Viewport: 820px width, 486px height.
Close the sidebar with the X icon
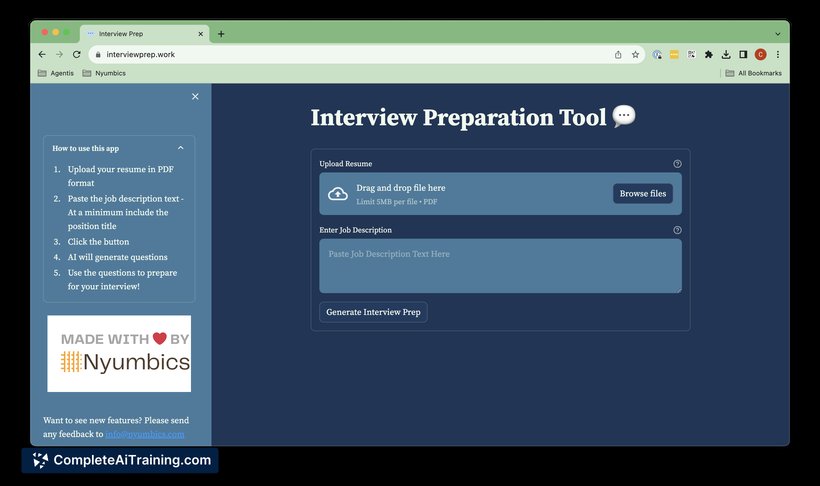click(x=195, y=97)
